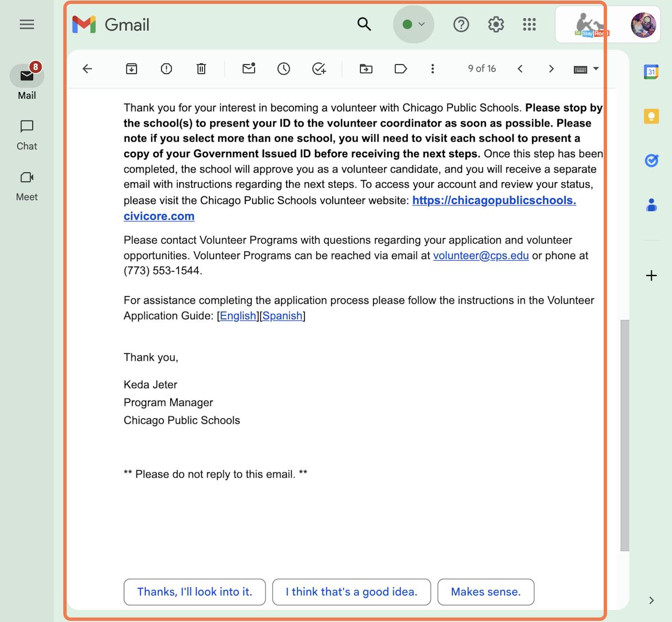Go to the newer email arrow
Image resolution: width=672 pixels, height=622 pixels.
point(520,69)
